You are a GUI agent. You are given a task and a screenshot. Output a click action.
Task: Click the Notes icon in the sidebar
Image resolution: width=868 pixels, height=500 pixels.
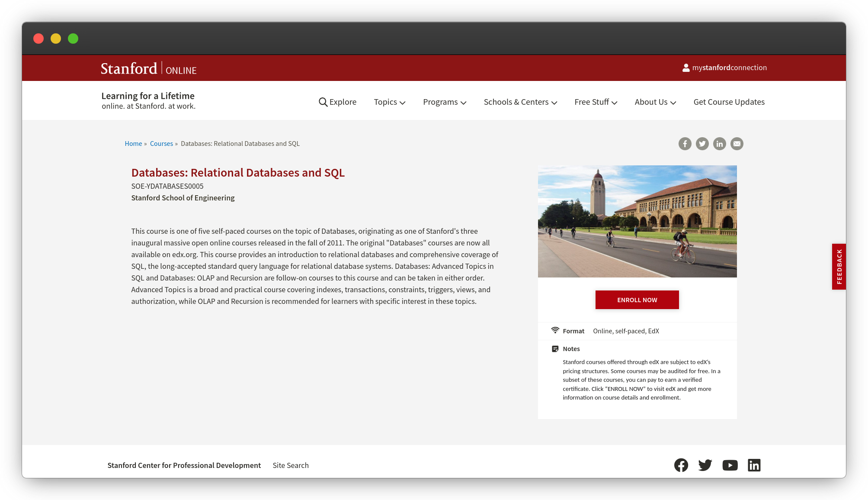coord(555,349)
